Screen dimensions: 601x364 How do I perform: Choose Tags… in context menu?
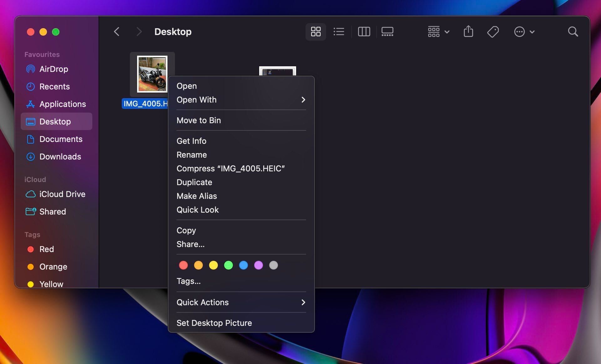241,281
